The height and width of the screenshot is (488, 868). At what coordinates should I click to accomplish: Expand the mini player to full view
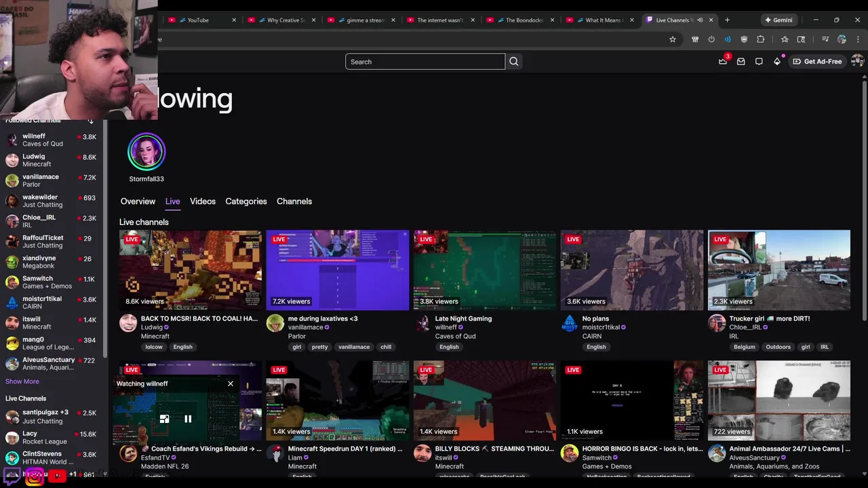(164, 419)
